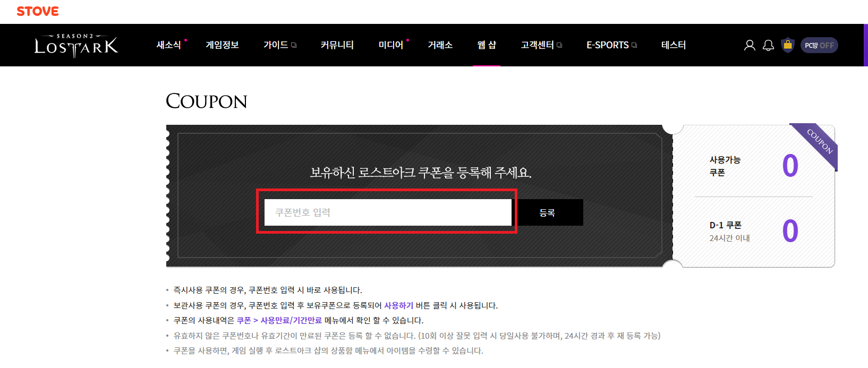The height and width of the screenshot is (368, 868).
Task: Click the 쿠폰을 사용하면 게임 실행 후 note
Action: [328, 350]
